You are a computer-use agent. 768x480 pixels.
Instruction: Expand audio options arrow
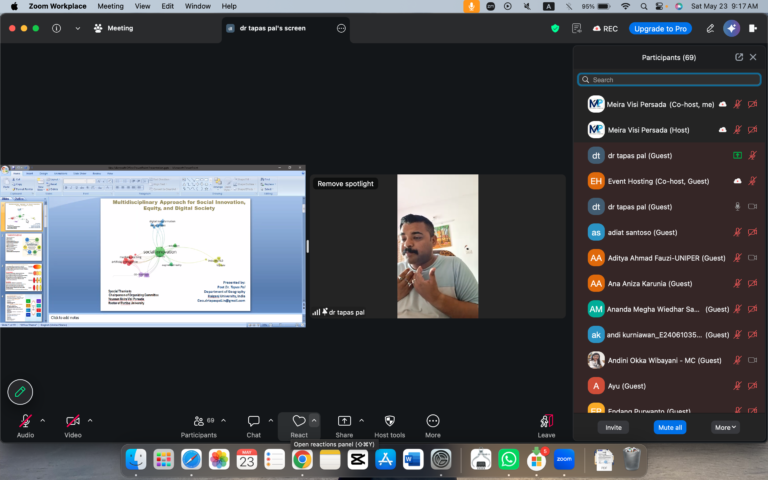43,420
